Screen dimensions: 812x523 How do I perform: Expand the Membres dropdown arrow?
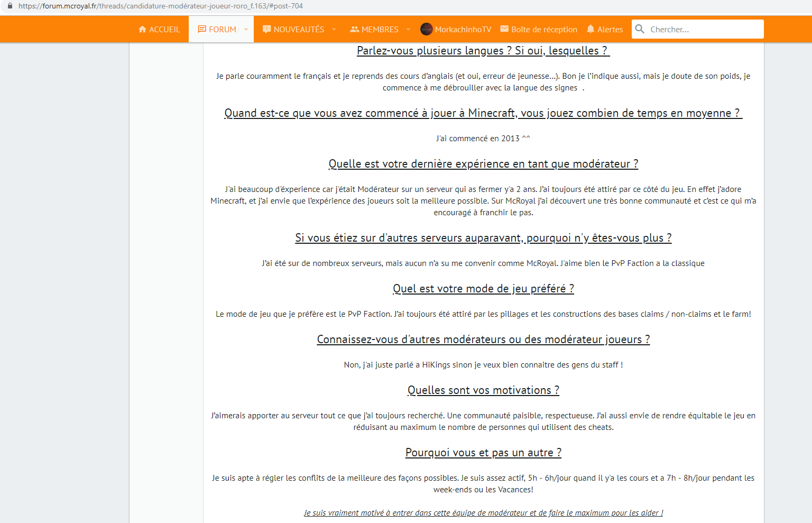coord(408,30)
